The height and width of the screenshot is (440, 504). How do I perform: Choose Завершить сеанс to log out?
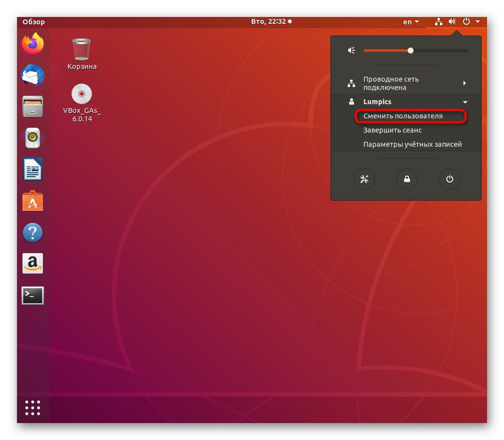pos(392,130)
